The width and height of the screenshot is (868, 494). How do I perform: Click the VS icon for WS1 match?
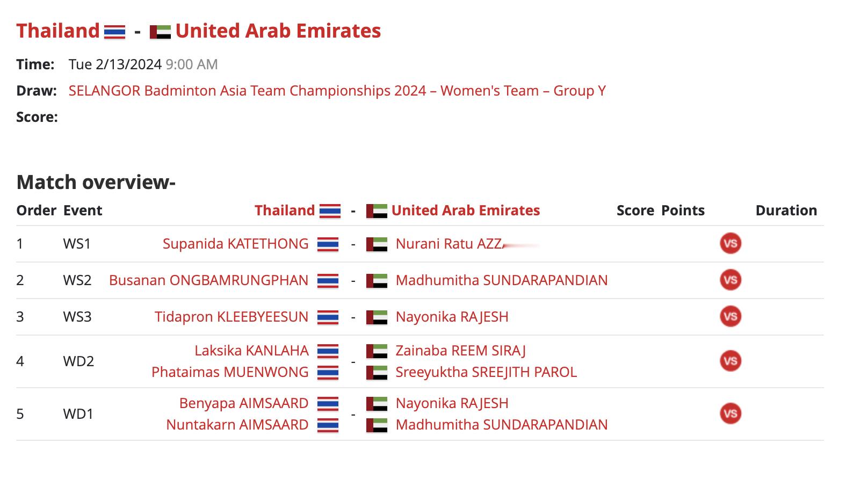[x=730, y=243]
